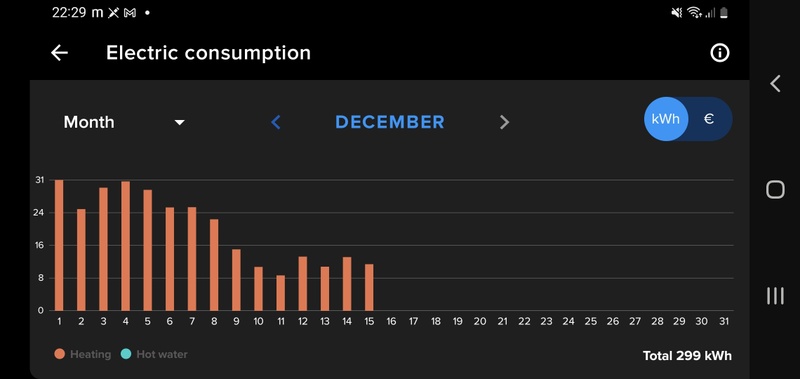Screen dimensions: 800x379
Task: Select the orange bar for day 4
Action: click(x=126, y=246)
